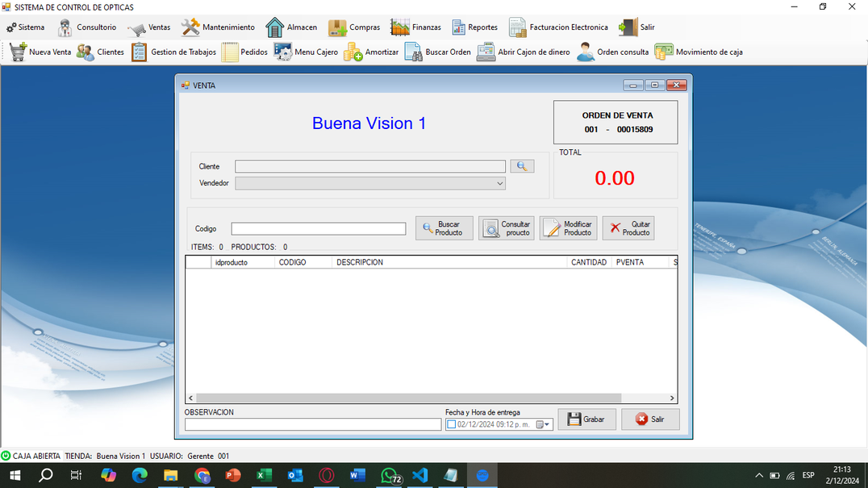
Task: Click the CANTIDAD column header
Action: point(589,262)
